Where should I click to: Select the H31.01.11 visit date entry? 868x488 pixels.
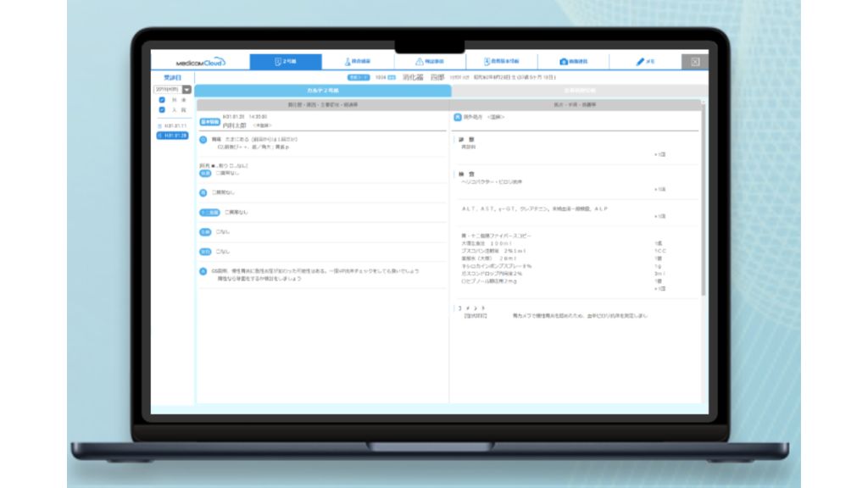click(x=174, y=125)
